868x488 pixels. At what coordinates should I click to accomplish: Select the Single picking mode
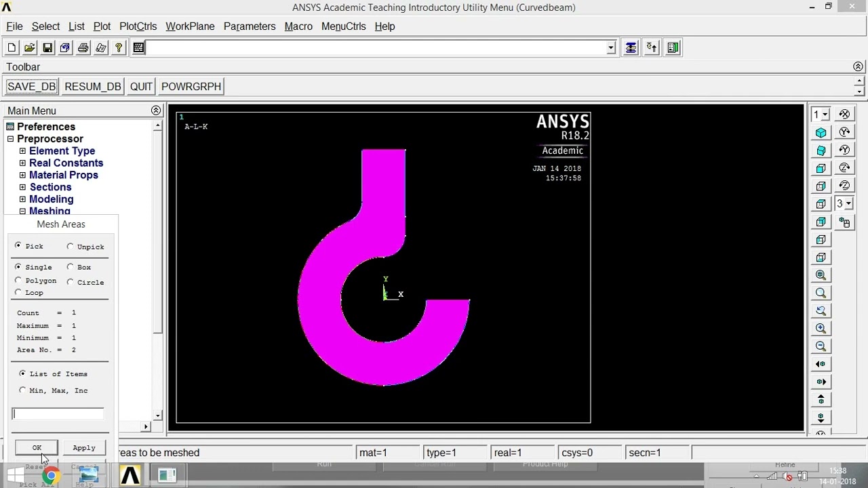(x=18, y=266)
